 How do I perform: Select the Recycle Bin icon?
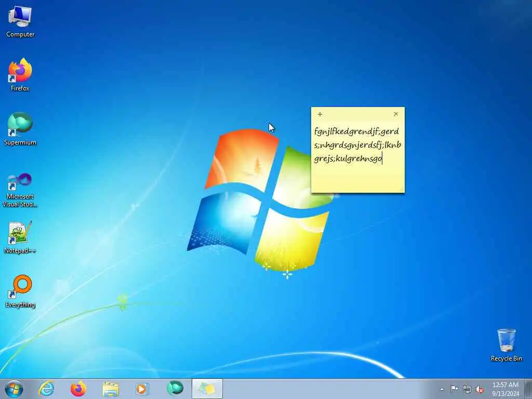click(506, 345)
